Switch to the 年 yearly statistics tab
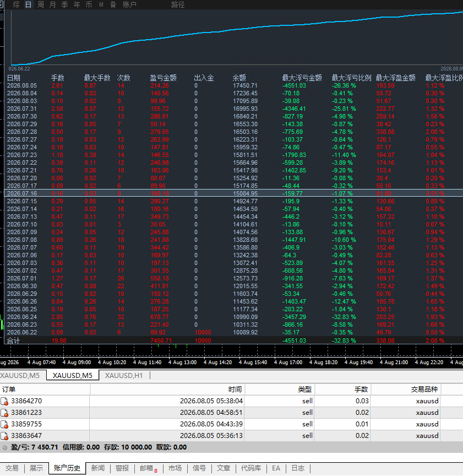The width and height of the screenshot is (463, 476). click(77, 4)
